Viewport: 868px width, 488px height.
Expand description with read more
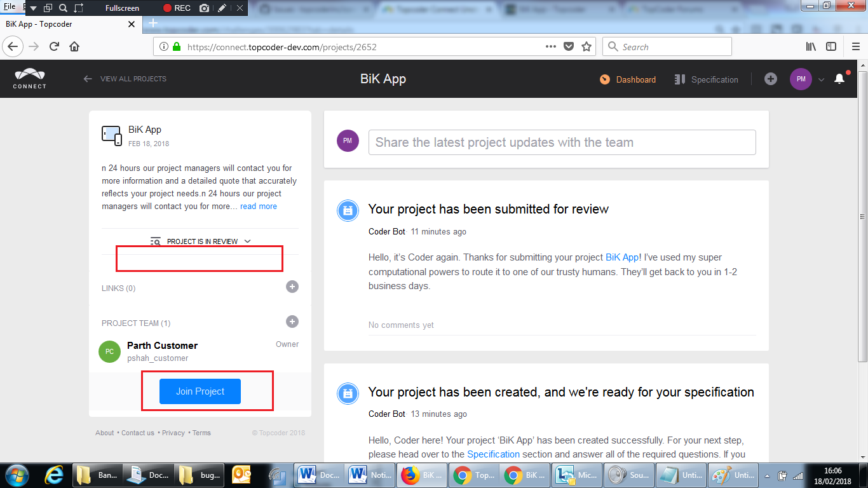(x=259, y=206)
